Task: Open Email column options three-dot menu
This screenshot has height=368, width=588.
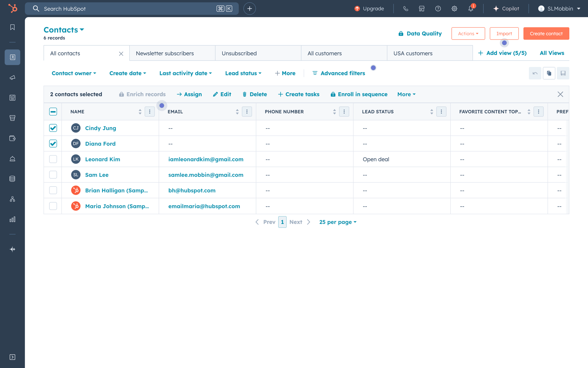Action: click(x=247, y=112)
